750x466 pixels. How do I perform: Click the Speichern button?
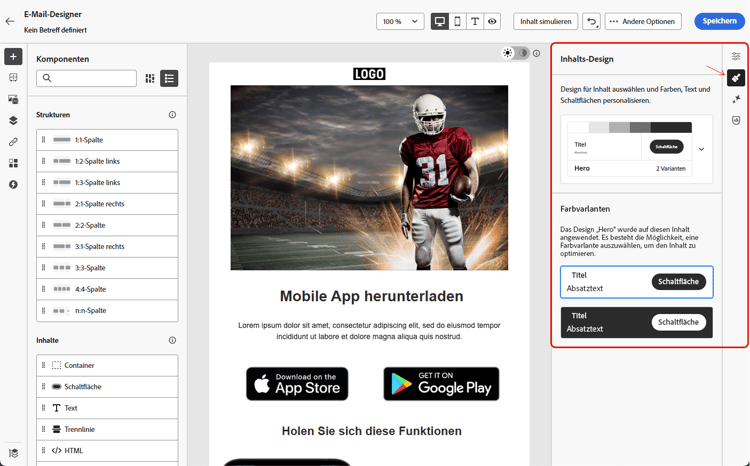point(719,21)
